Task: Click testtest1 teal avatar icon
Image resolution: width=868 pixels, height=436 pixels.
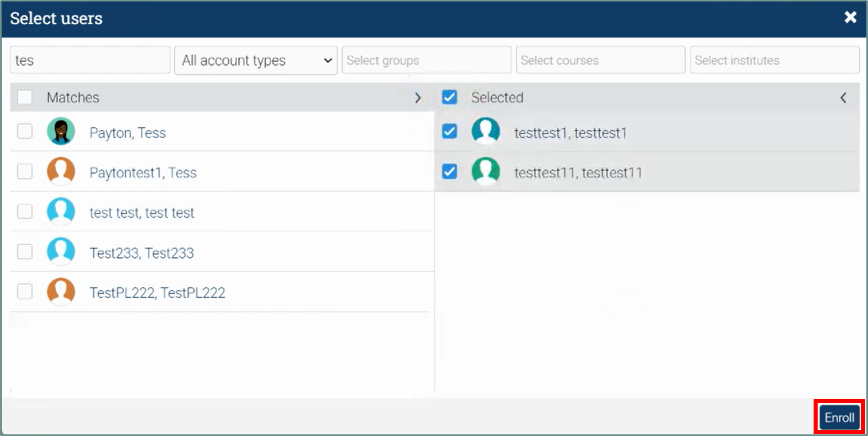Action: point(485,131)
